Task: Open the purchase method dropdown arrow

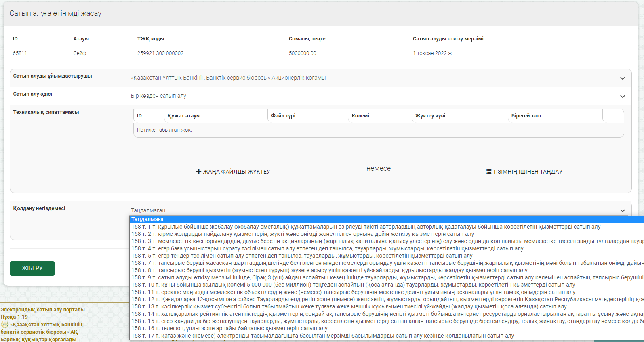Action: [x=622, y=96]
